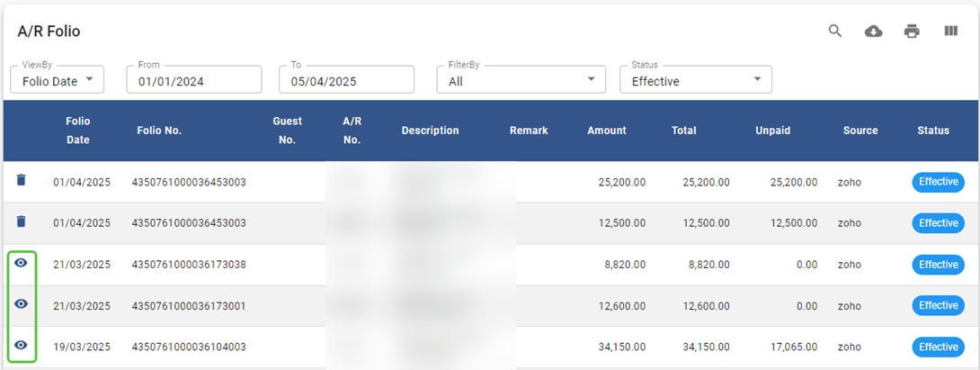Screen dimensions: 980x370
Task: Delete the folio with amount 12,500.00
Action: (22, 221)
